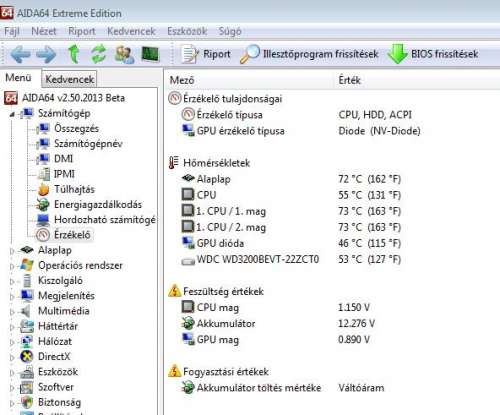Image resolution: width=500 pixels, height=415 pixels.
Task: Expand the Háttértár tree node
Action: [12, 327]
